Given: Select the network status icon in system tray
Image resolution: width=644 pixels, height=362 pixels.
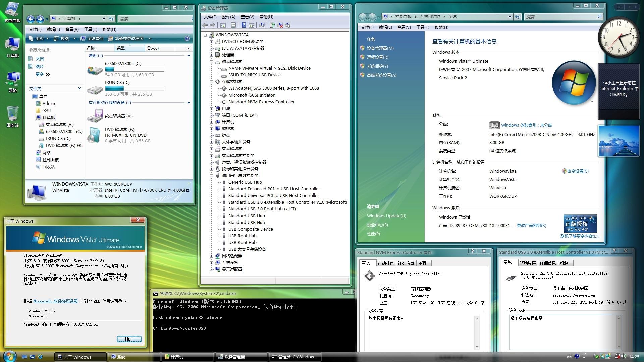Looking at the screenshot, I should click(x=617, y=357).
